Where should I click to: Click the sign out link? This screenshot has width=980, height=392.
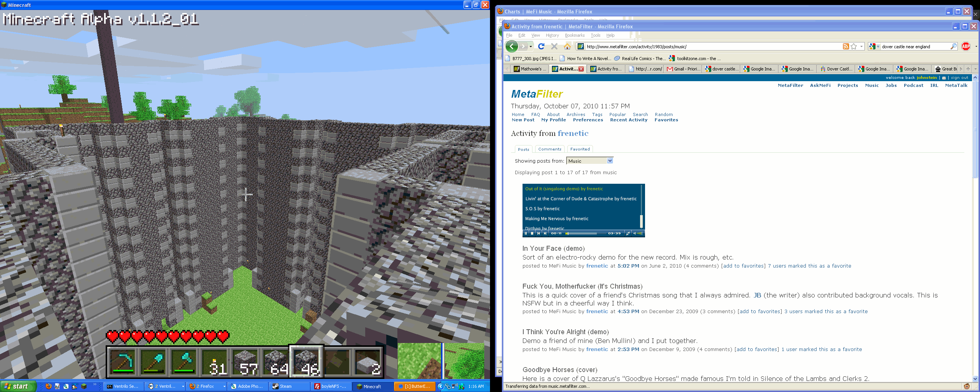pyautogui.click(x=959, y=78)
